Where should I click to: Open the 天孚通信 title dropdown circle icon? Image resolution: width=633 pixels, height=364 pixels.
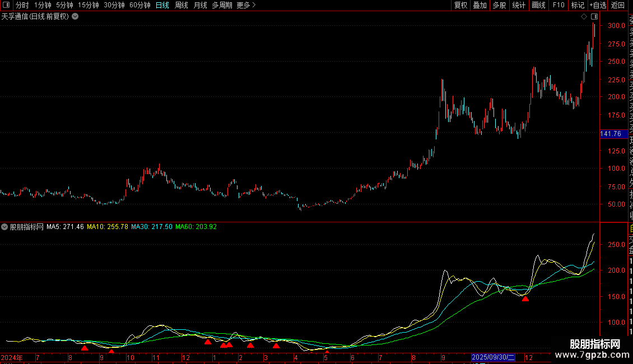[x=75, y=17]
